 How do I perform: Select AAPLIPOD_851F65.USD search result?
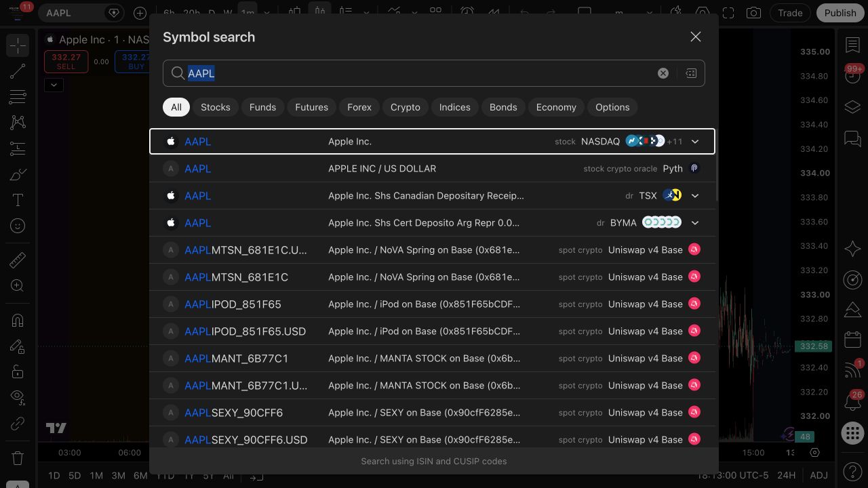click(x=433, y=331)
